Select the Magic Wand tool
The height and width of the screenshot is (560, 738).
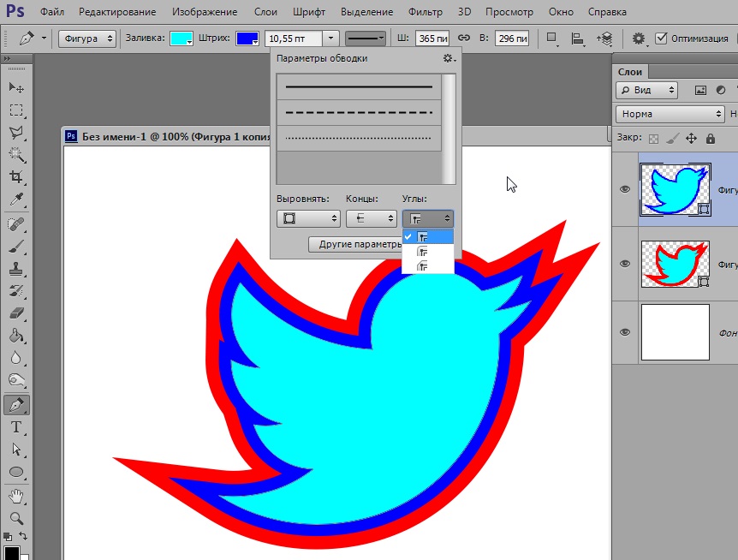pos(16,155)
